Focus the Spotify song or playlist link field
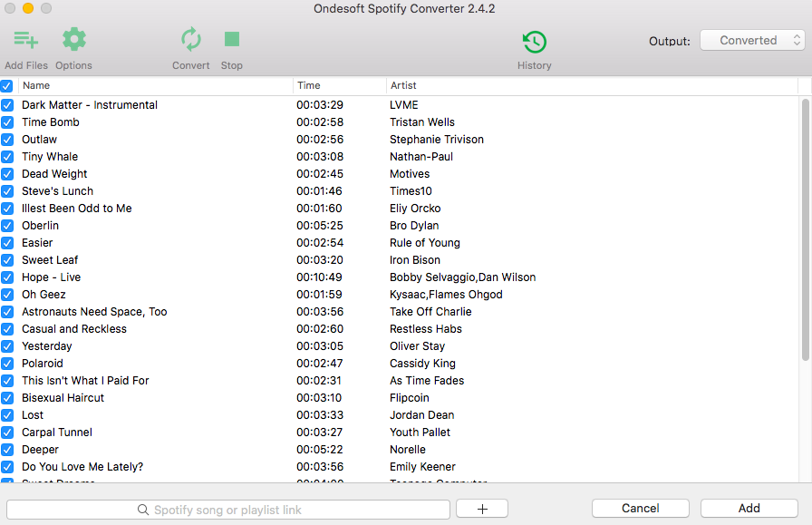Screen dimensions: 812x525 [228, 510]
